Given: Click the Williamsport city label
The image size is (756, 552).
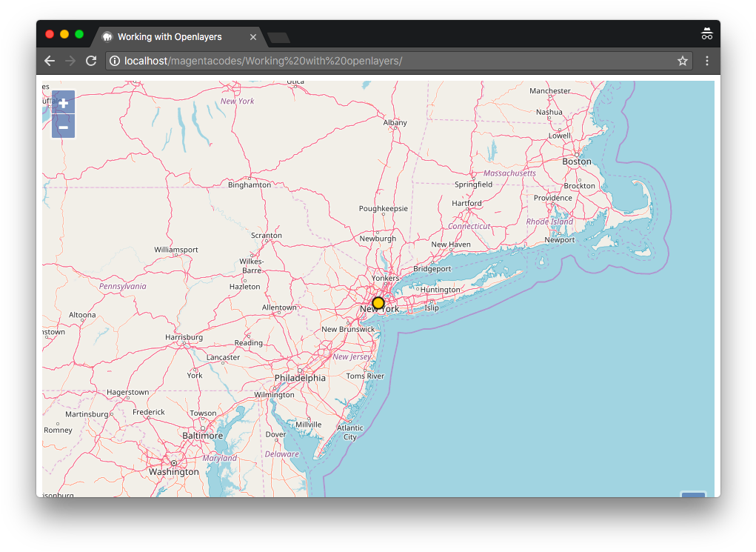Looking at the screenshot, I should tap(176, 250).
